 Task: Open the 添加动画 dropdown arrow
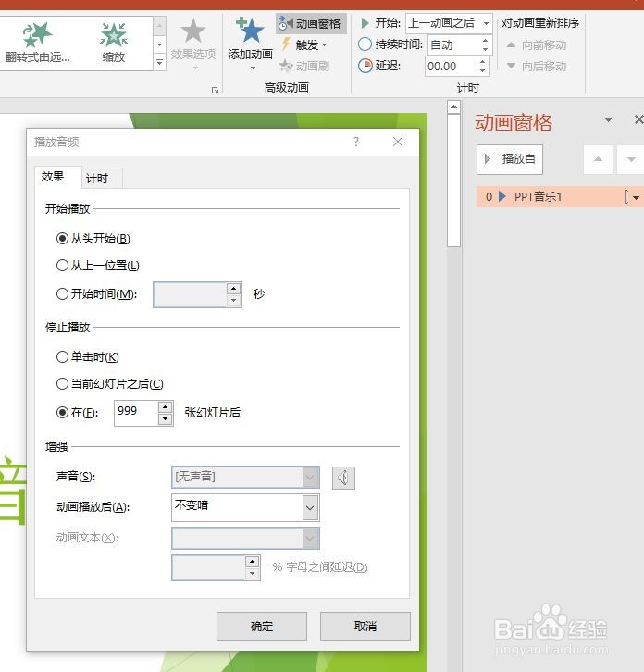pyautogui.click(x=253, y=68)
